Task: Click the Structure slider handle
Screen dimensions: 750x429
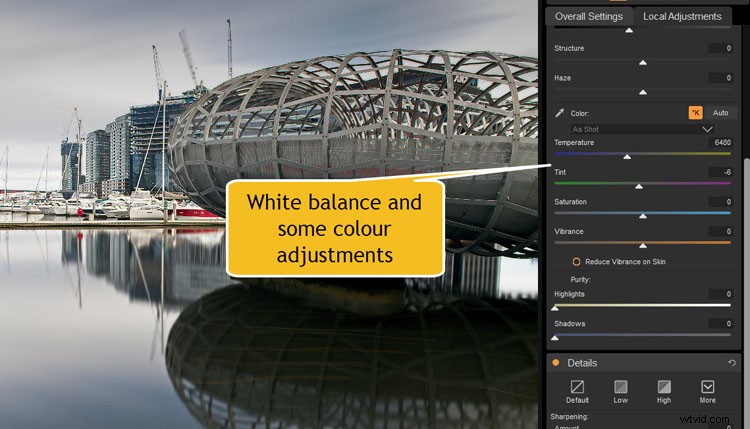Action: [643, 62]
